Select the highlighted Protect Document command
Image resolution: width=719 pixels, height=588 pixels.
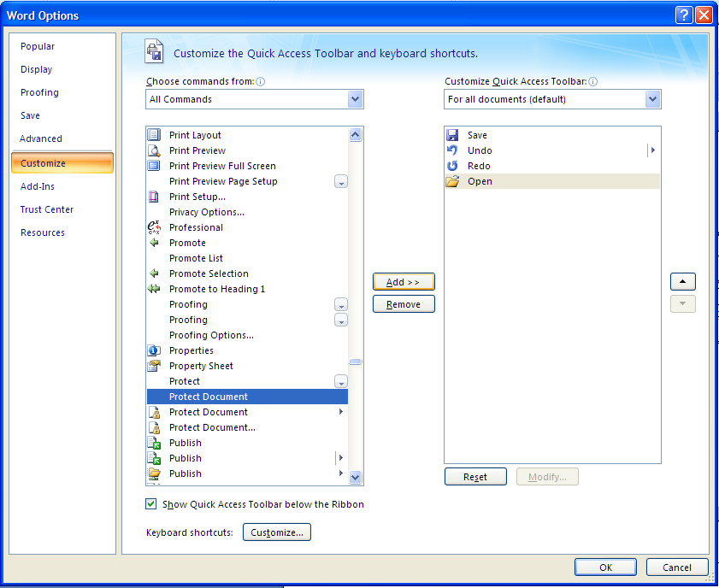tap(247, 397)
